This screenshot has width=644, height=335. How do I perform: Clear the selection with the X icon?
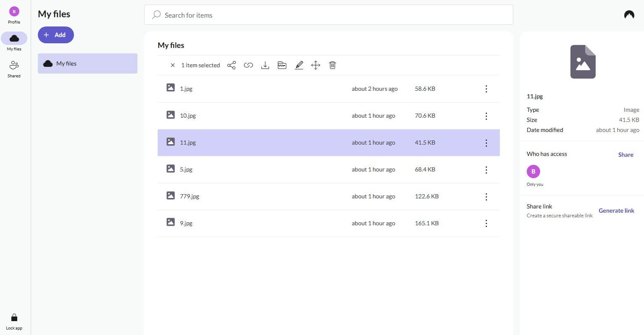pos(172,65)
